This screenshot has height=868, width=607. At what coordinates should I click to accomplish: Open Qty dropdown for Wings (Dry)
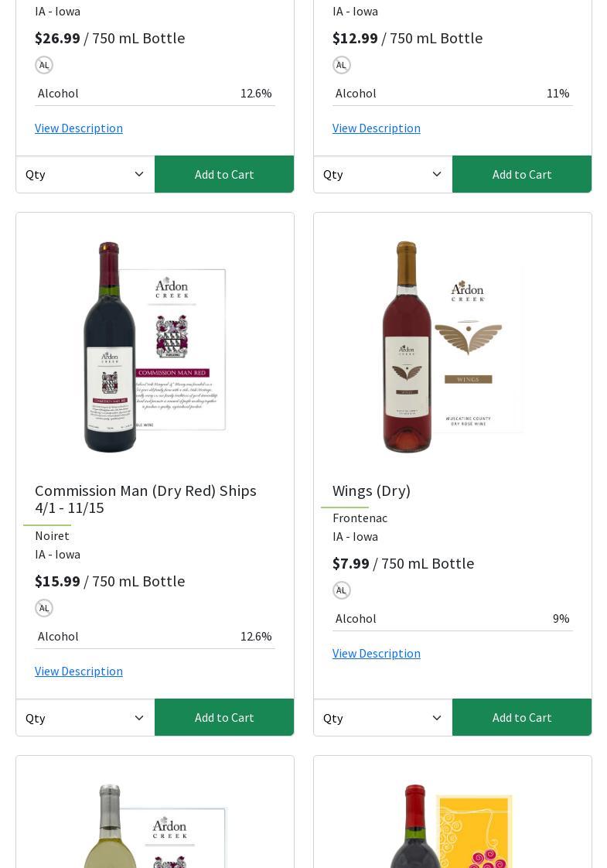(383, 718)
